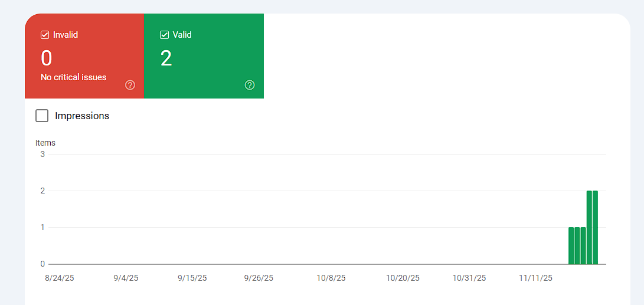
Task: Select the 10/8/25 date label
Action: (x=331, y=278)
